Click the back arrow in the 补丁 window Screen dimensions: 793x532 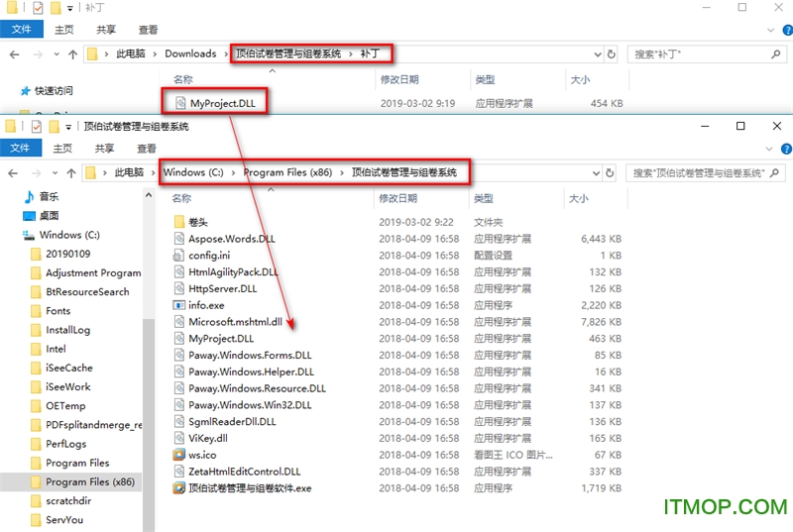coord(15,53)
